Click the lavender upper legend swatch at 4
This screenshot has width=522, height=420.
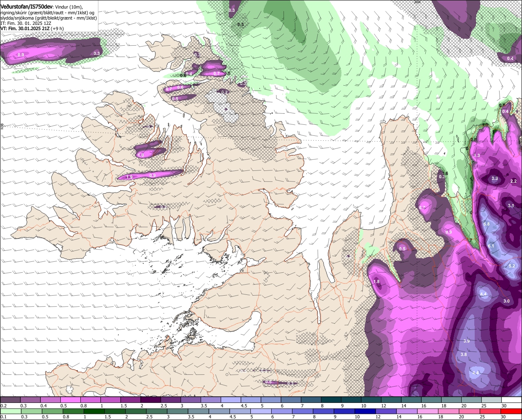click(x=231, y=400)
